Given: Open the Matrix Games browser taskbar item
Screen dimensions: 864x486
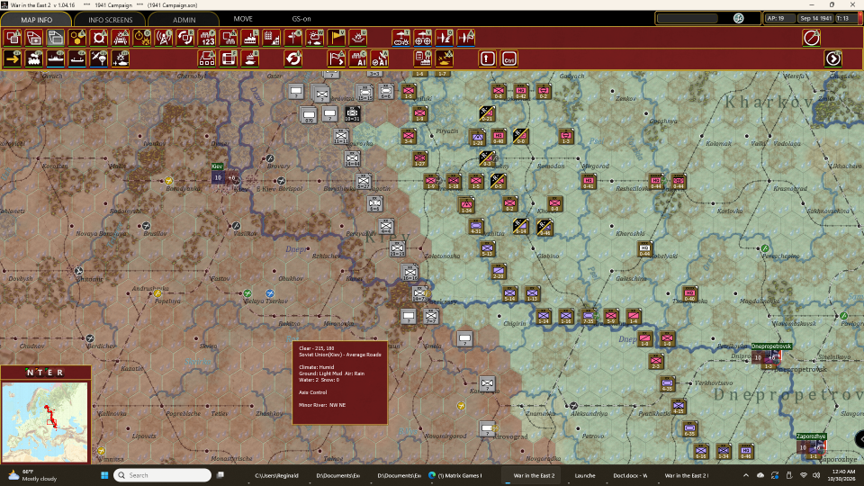Looking at the screenshot, I should pos(456,475).
